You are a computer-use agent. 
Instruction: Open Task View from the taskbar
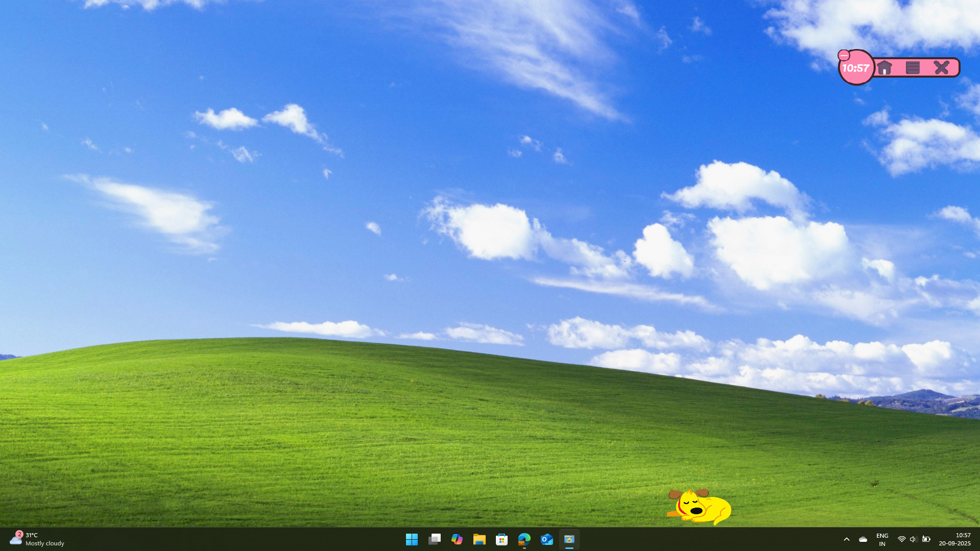tap(435, 539)
